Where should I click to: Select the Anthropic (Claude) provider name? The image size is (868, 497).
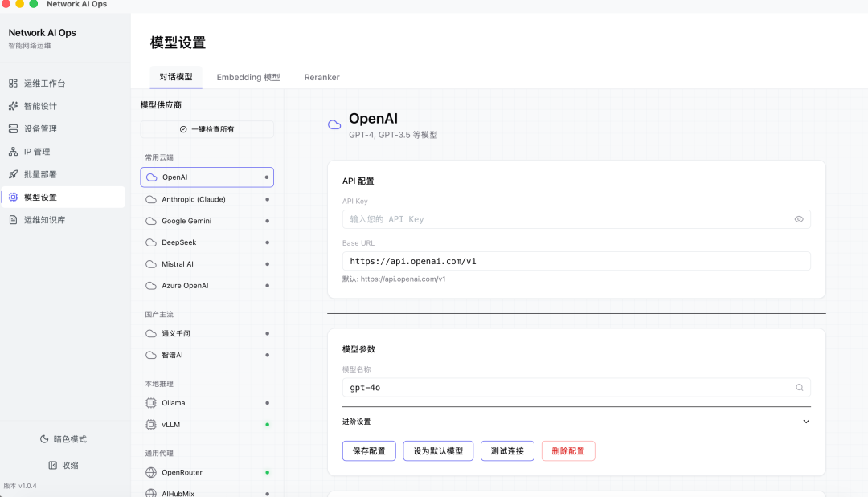click(194, 199)
